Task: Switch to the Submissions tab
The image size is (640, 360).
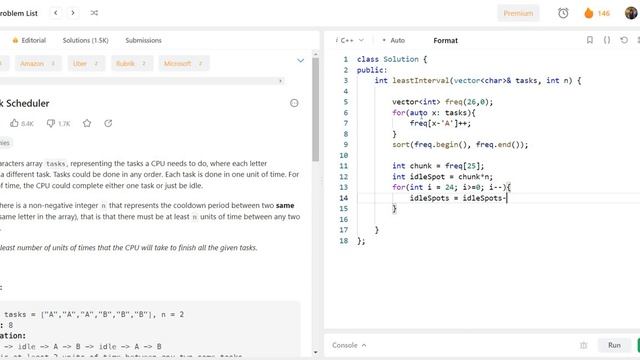Action: tap(143, 40)
